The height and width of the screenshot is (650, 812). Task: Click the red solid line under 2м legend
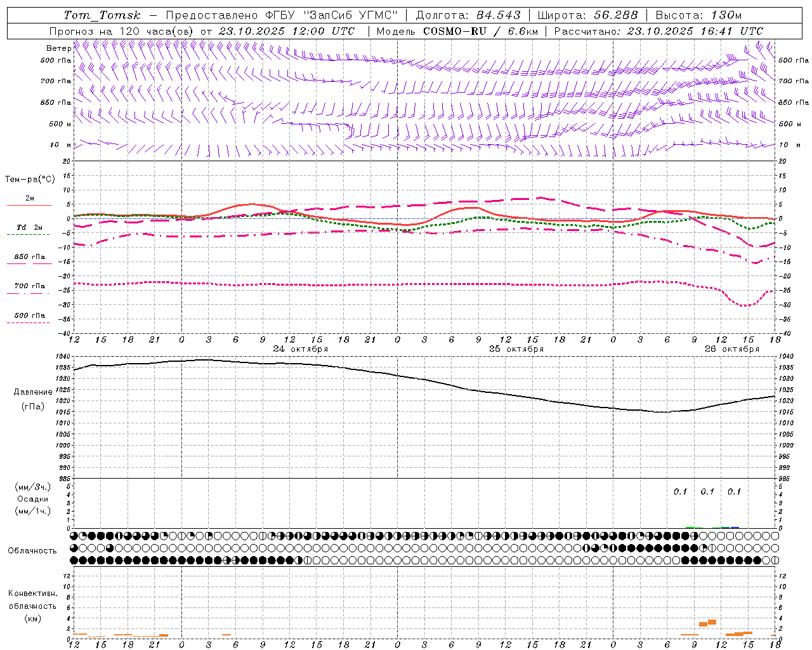29,205
